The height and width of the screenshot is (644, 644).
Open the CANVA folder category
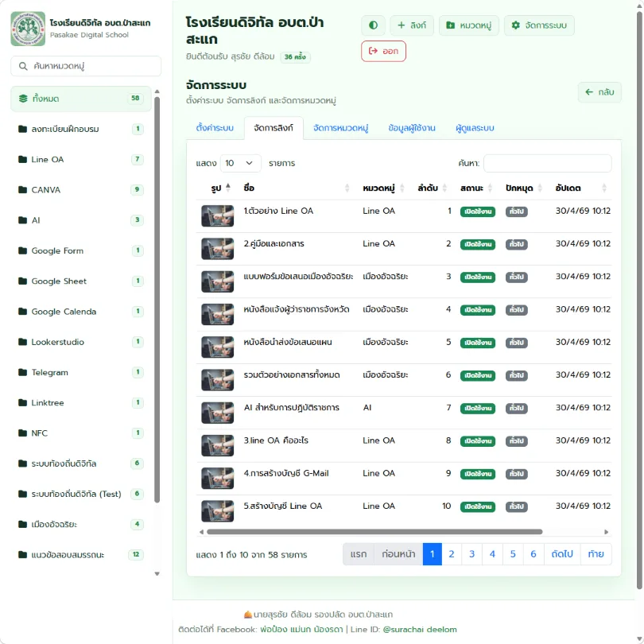(81, 190)
